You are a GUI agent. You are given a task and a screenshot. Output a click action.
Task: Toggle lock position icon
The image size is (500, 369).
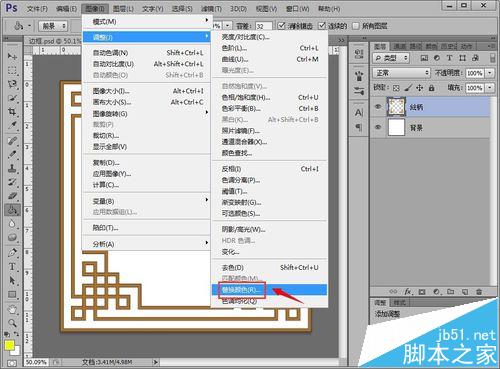[x=420, y=88]
